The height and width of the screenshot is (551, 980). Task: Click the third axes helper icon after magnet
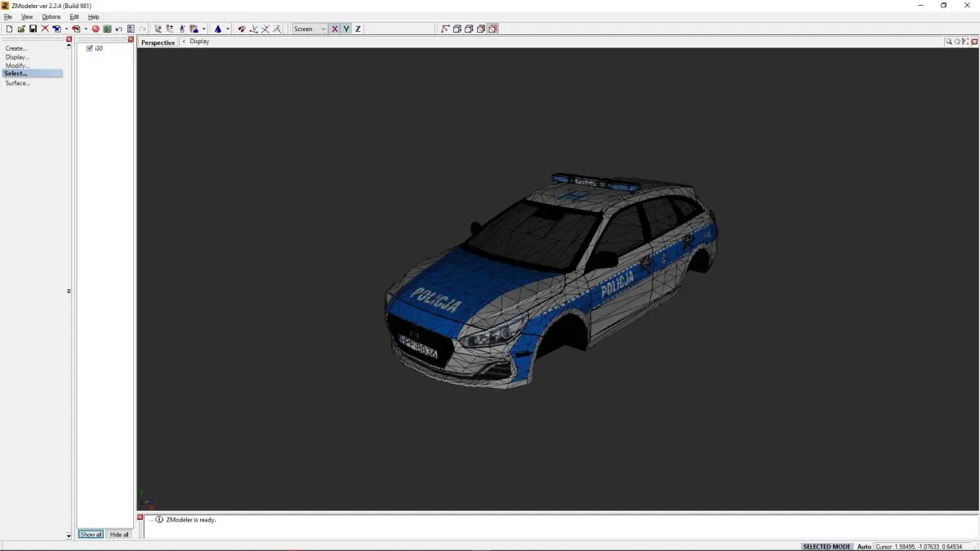(277, 29)
